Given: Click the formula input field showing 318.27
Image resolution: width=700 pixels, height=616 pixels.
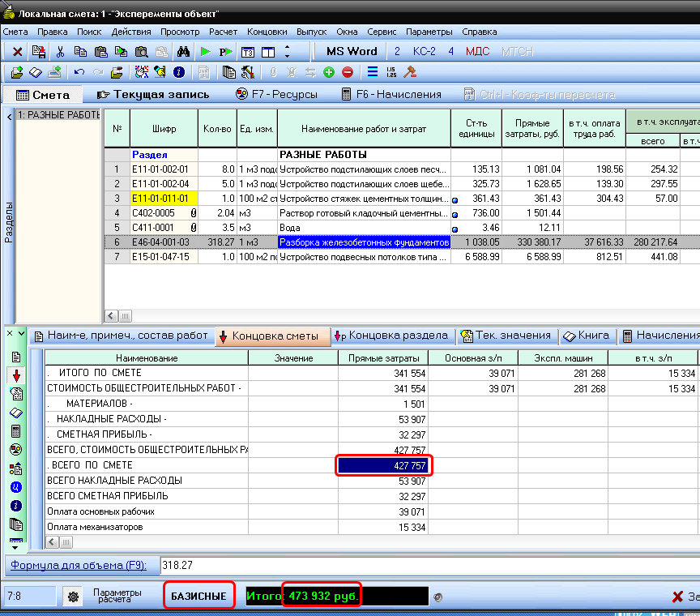Looking at the screenshot, I should (405, 565).
